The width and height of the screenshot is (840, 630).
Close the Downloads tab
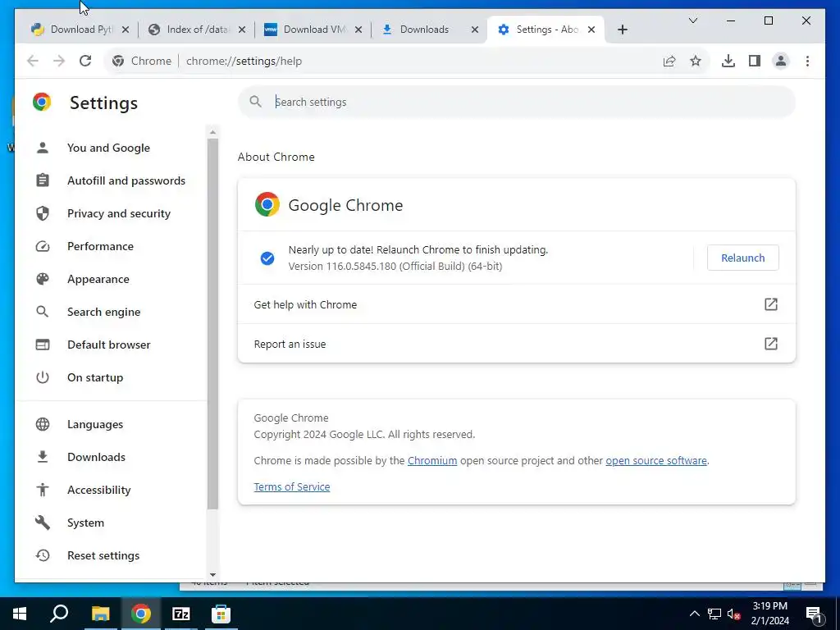(x=475, y=30)
